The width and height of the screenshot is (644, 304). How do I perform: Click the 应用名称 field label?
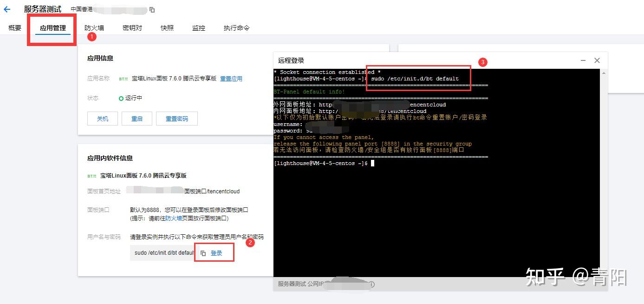point(98,79)
